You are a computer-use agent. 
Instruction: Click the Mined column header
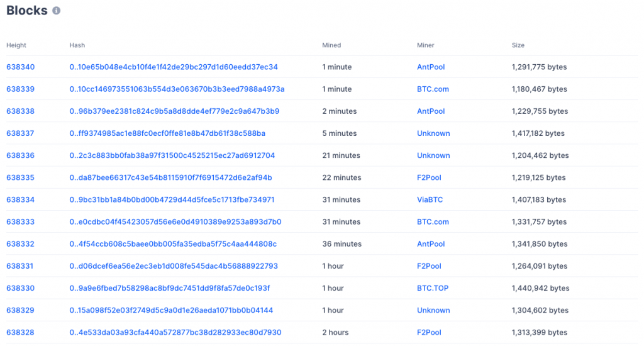[x=331, y=45]
